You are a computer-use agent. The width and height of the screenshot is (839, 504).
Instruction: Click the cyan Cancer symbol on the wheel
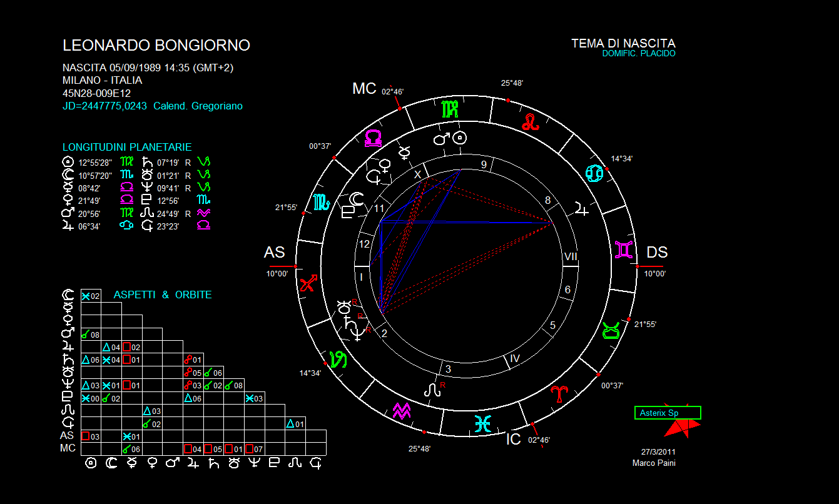[x=594, y=173]
